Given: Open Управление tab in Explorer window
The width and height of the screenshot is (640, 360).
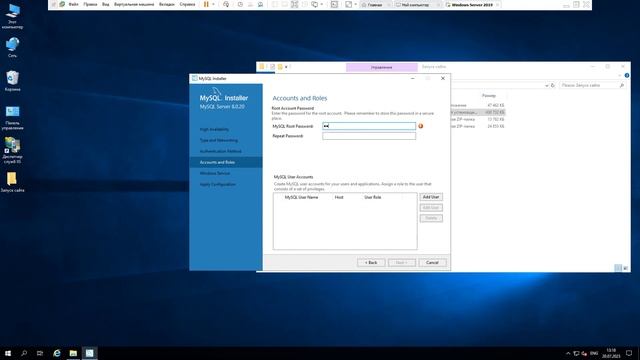Looking at the screenshot, I should coord(382,67).
